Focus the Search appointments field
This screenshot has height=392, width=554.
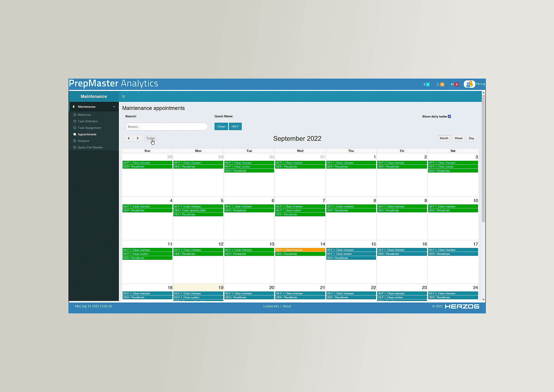click(x=166, y=127)
